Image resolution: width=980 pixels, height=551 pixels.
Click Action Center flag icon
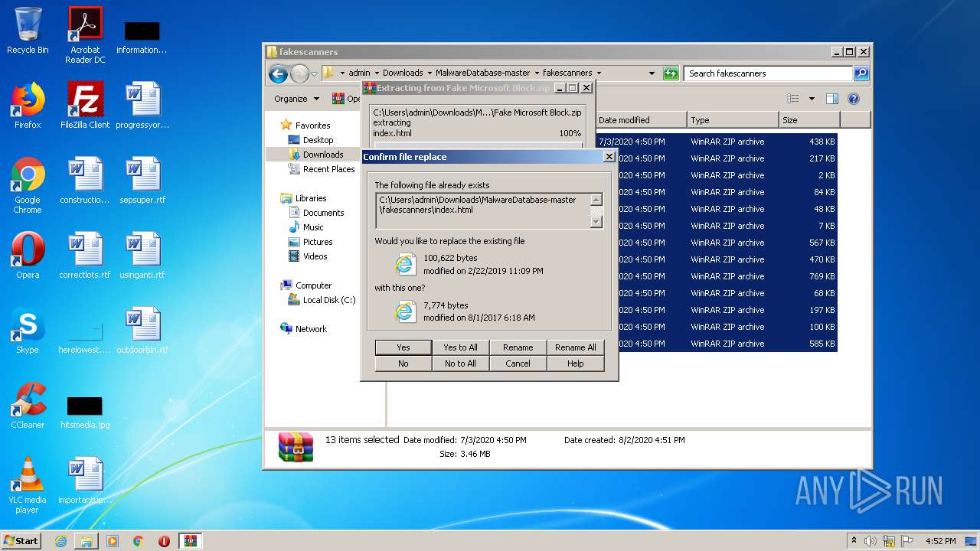pyautogui.click(x=907, y=541)
